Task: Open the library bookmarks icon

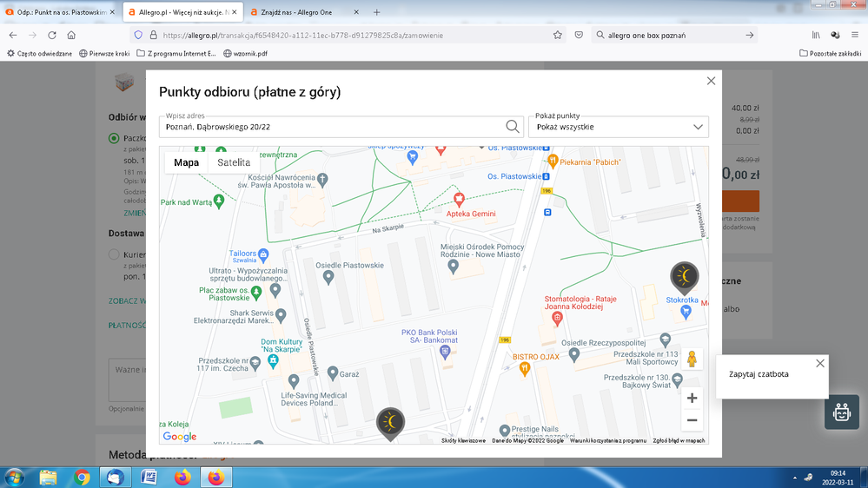Action: (x=816, y=35)
